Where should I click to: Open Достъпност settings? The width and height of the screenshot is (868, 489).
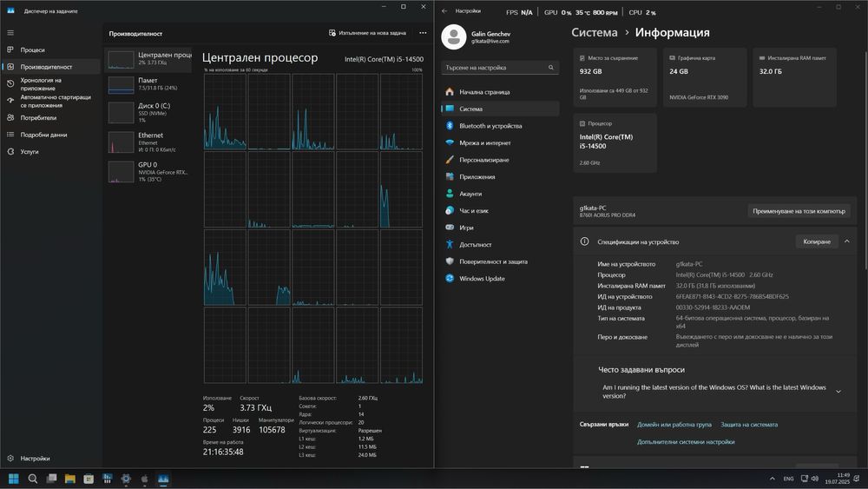coord(500,245)
